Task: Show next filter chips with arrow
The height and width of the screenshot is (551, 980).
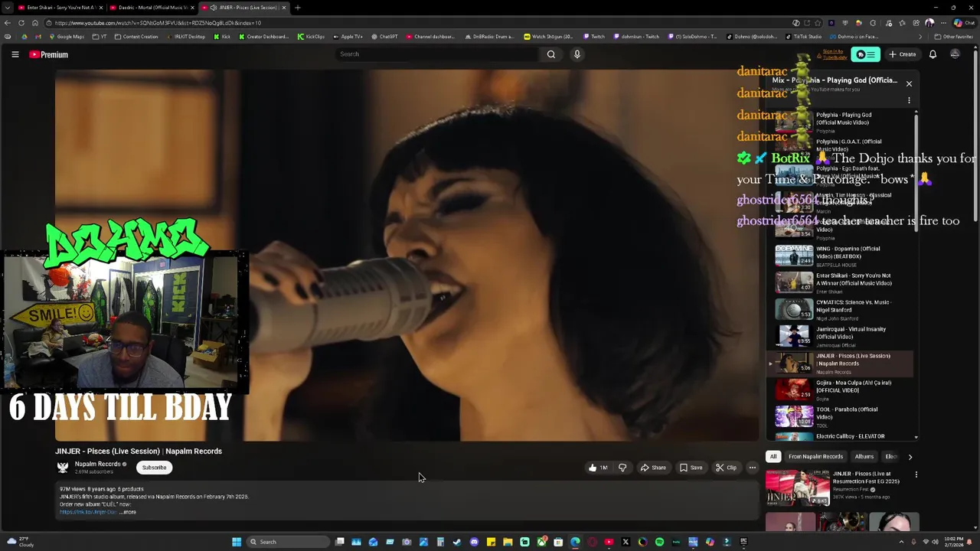Action: point(910,457)
